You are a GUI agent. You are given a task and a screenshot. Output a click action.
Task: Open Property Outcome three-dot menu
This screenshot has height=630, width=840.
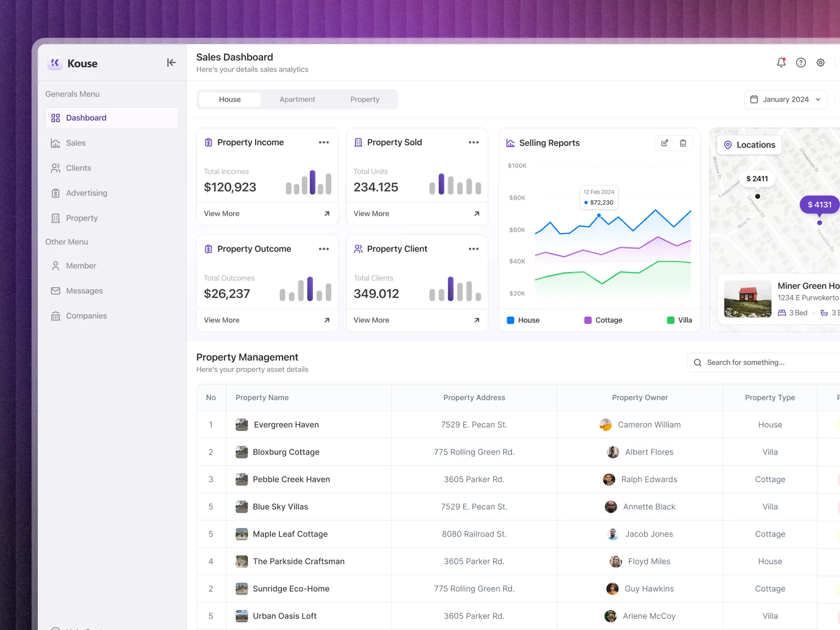(324, 249)
